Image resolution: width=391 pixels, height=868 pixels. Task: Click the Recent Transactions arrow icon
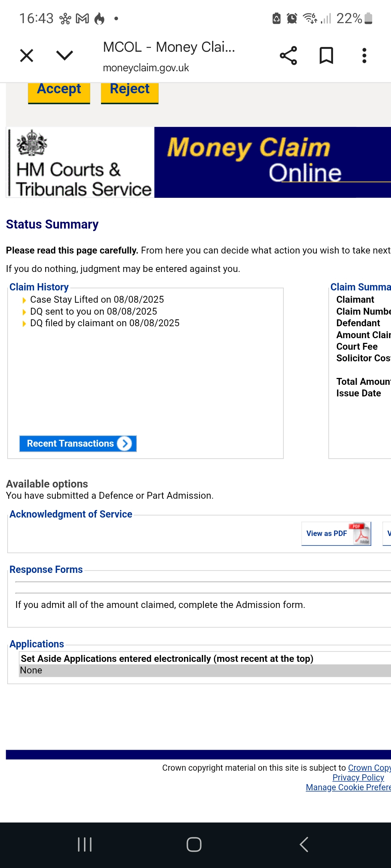(125, 444)
